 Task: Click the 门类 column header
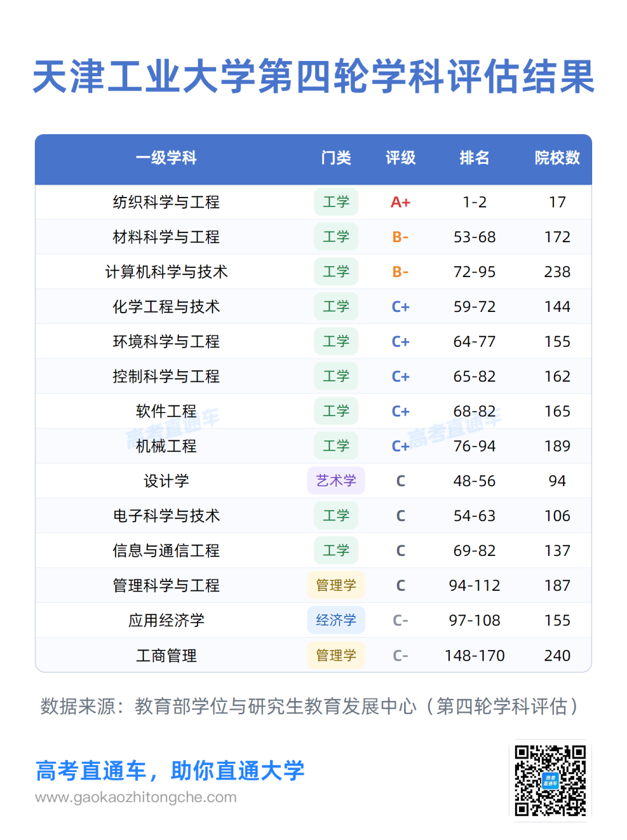tap(336, 157)
